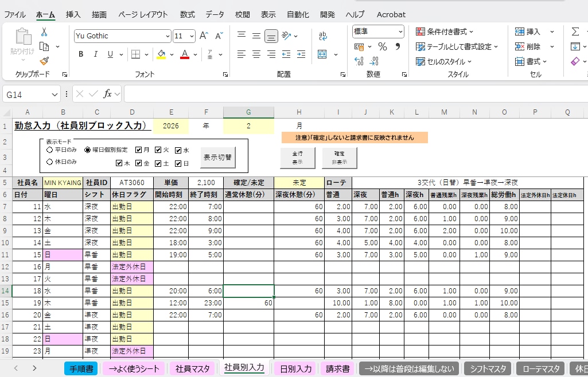Decrease font size icon
Viewport: 588px width, 377px height.
pos(219,36)
